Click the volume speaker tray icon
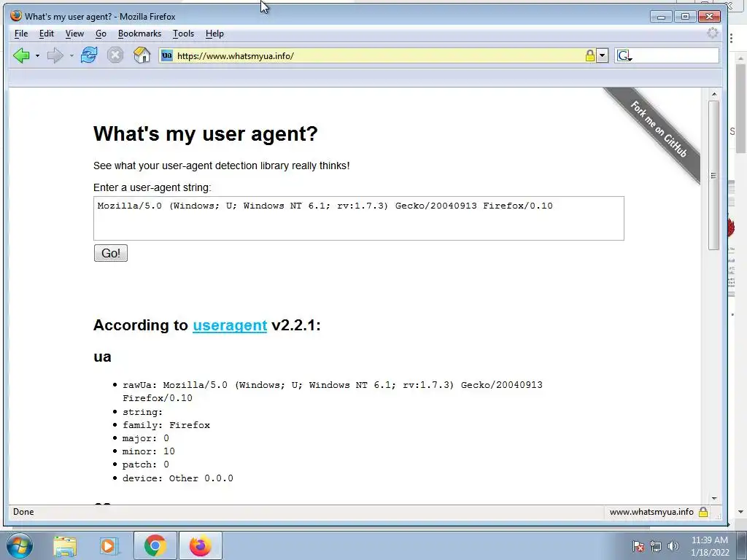 [x=673, y=546]
